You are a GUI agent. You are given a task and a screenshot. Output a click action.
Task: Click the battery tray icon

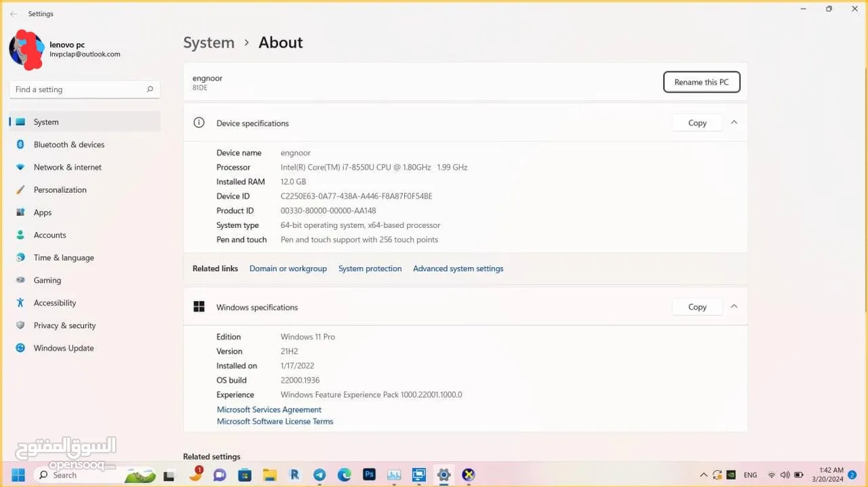799,475
